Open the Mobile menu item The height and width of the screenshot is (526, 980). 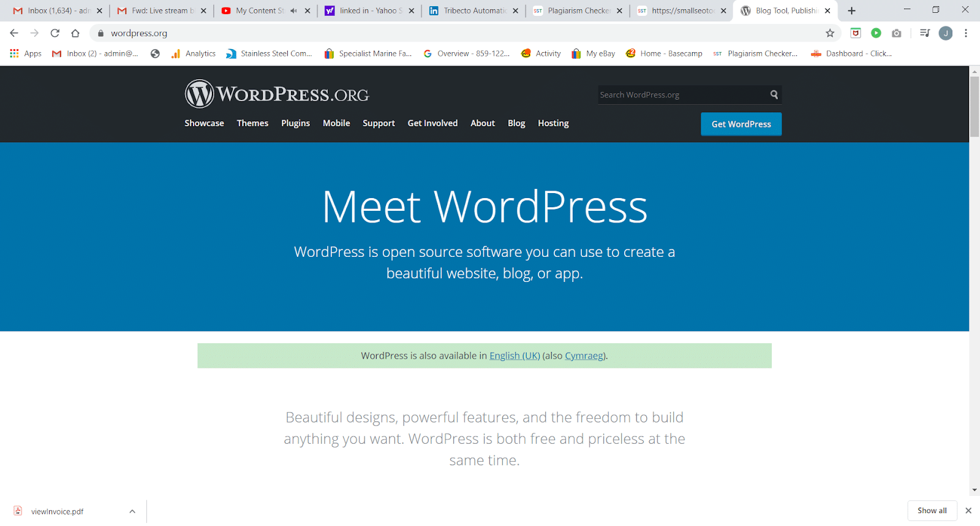click(x=336, y=123)
